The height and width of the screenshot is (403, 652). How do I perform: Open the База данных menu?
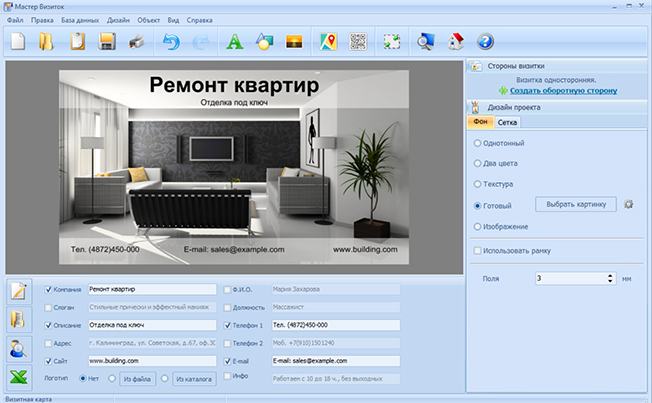[80, 20]
